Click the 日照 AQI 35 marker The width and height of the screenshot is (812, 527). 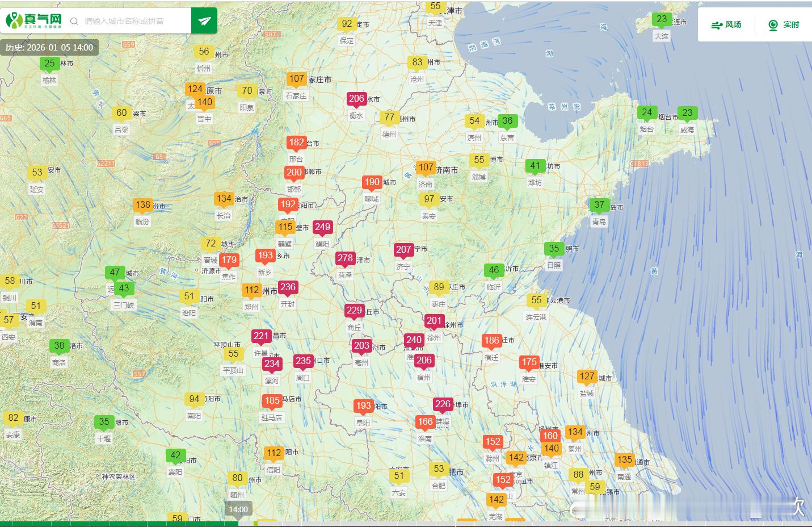[x=554, y=249]
